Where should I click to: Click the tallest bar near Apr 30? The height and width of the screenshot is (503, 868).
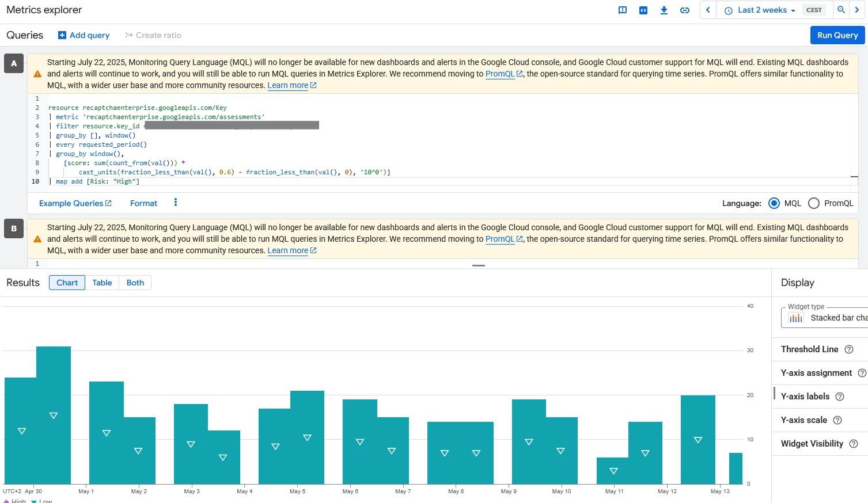click(54, 415)
